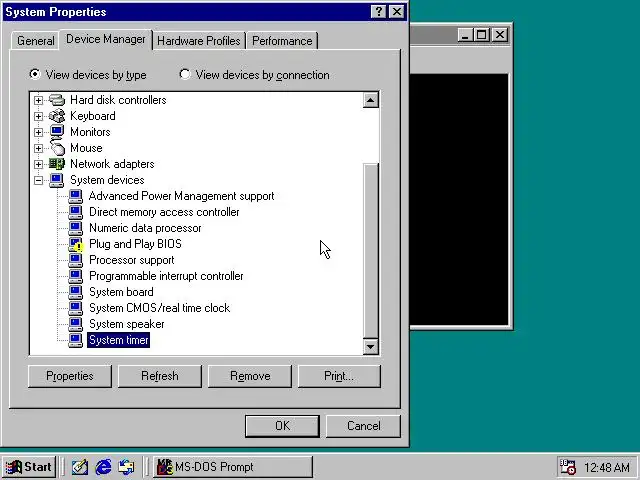Click the device list scrollbar thumb
The height and width of the screenshot is (480, 640).
tap(371, 251)
